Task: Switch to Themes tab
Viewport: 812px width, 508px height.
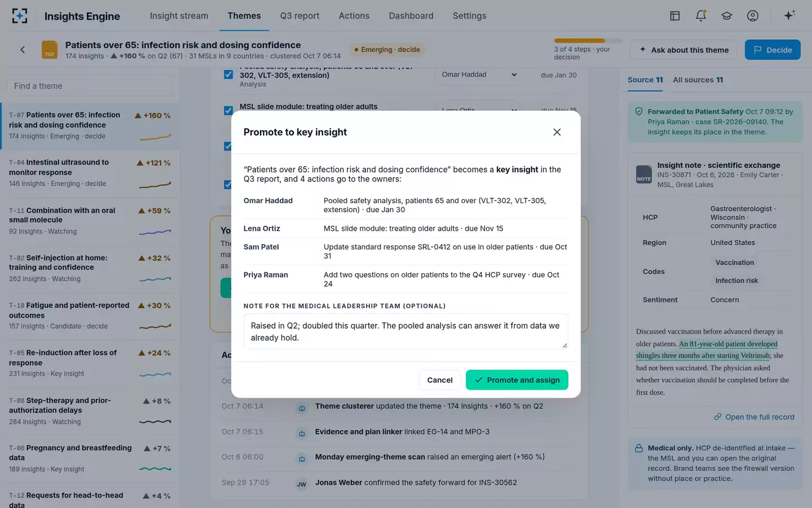Action: (244, 16)
